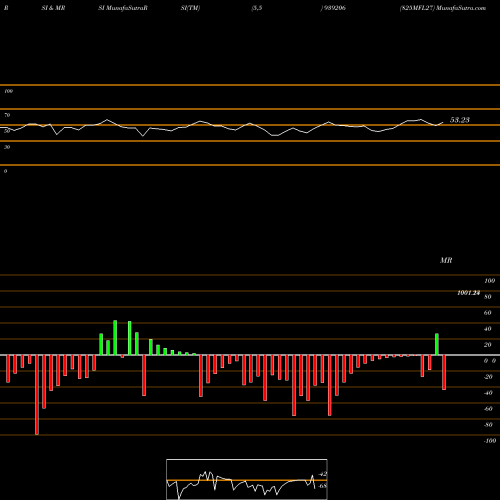Click the 1001.24 value on MR panel
This screenshot has width=500, height=500.
[469, 293]
